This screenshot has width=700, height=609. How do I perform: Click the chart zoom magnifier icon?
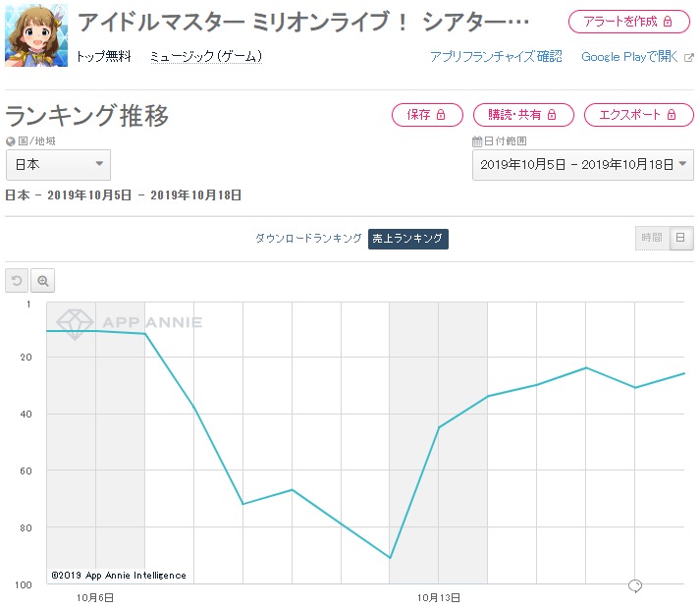43,281
